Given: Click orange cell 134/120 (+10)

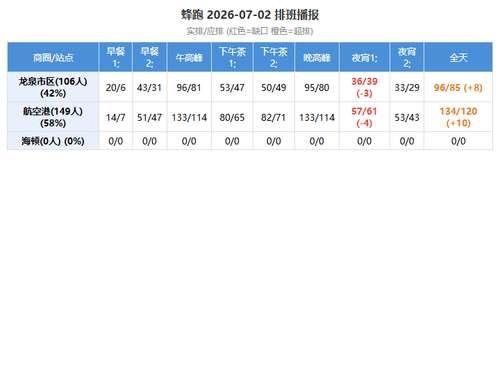Looking at the screenshot, I should [x=458, y=117].
